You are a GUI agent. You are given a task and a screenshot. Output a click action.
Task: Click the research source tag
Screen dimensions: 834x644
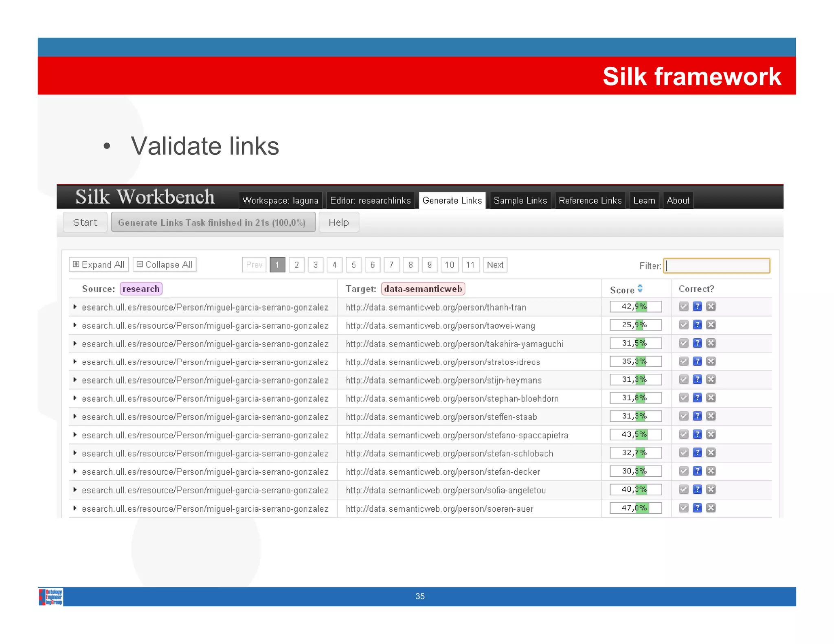(x=141, y=289)
